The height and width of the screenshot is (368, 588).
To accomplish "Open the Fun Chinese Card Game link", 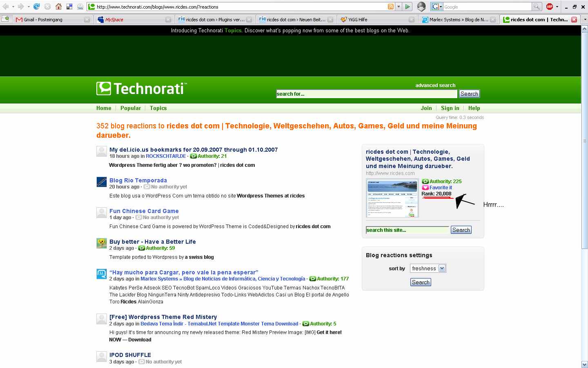I will click(x=144, y=211).
